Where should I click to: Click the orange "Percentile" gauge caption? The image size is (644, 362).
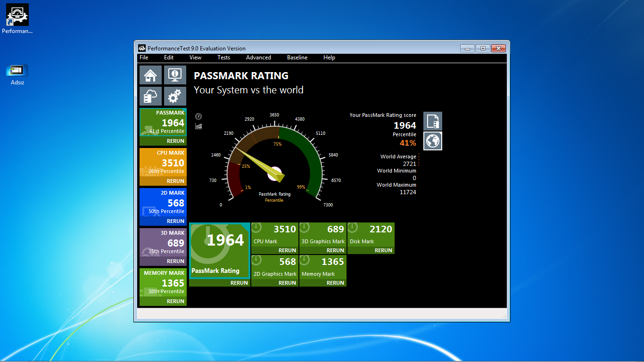tap(274, 200)
